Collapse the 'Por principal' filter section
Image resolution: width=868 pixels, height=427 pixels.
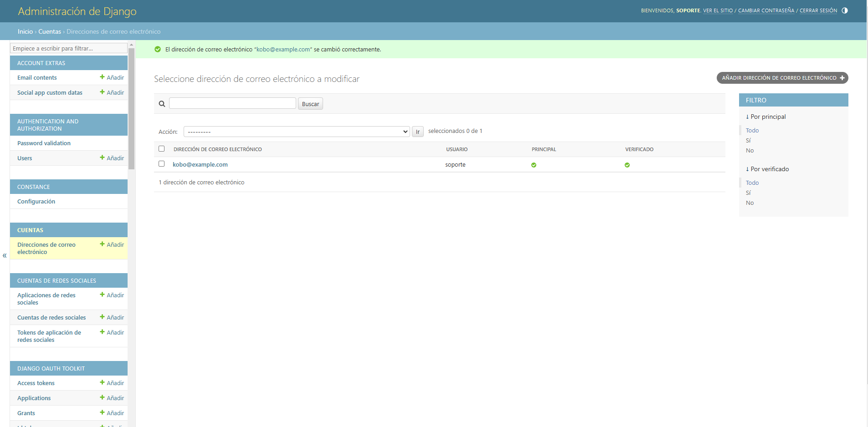pyautogui.click(x=766, y=117)
